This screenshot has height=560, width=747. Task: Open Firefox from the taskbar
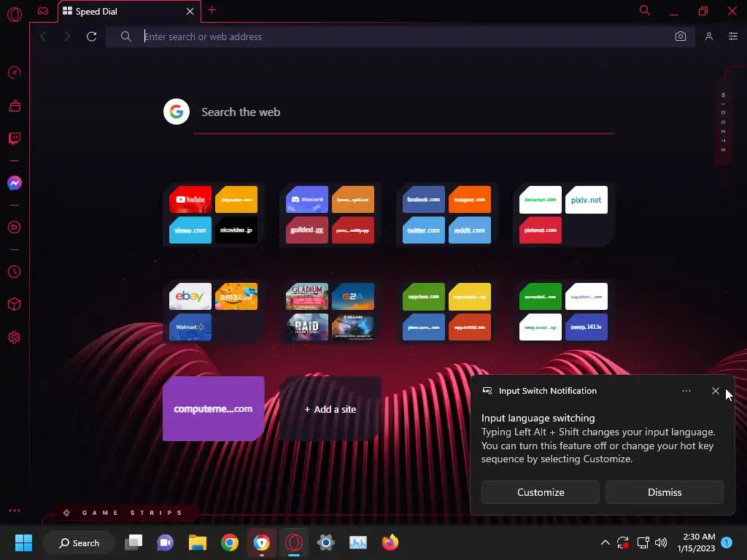click(x=390, y=542)
